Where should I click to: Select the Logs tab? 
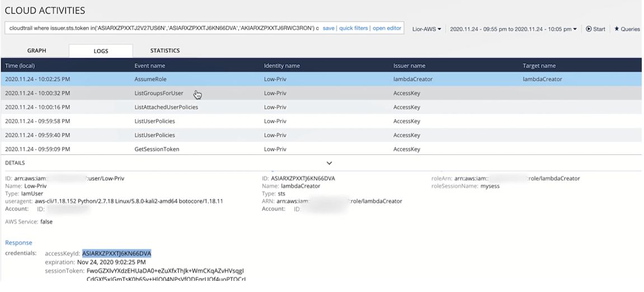[x=101, y=51]
